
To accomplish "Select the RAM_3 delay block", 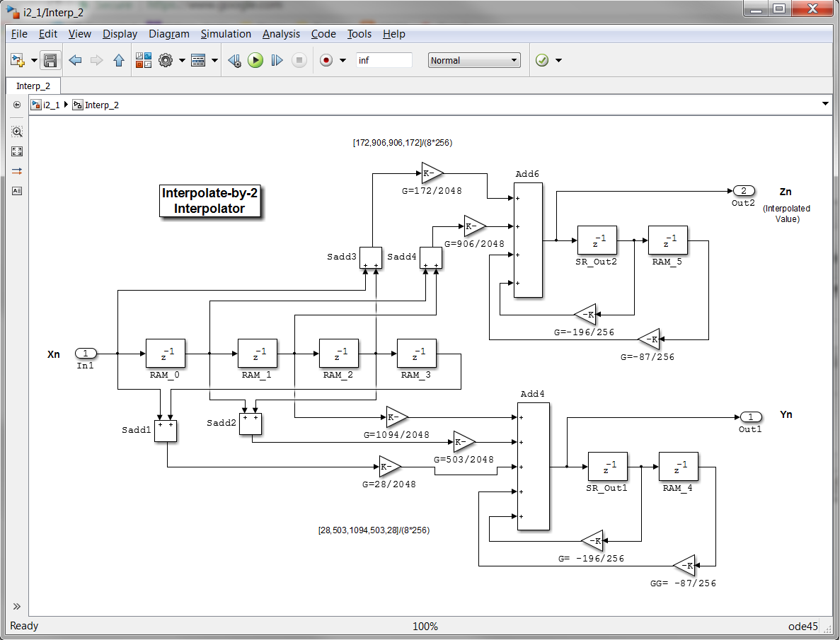I will coord(417,354).
